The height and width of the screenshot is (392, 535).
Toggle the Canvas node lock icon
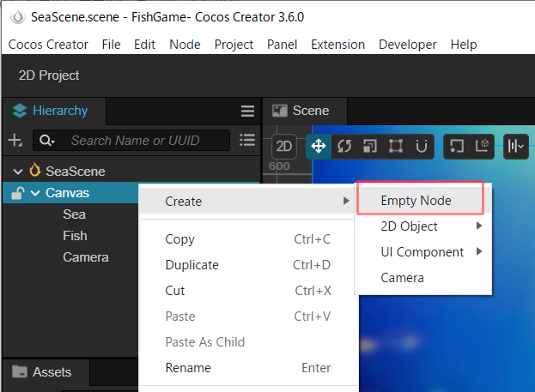pyautogui.click(x=17, y=193)
